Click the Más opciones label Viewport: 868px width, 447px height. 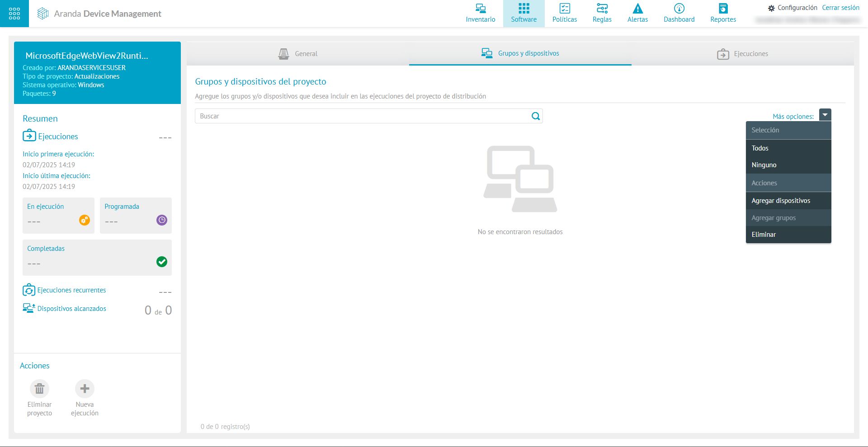tap(793, 117)
